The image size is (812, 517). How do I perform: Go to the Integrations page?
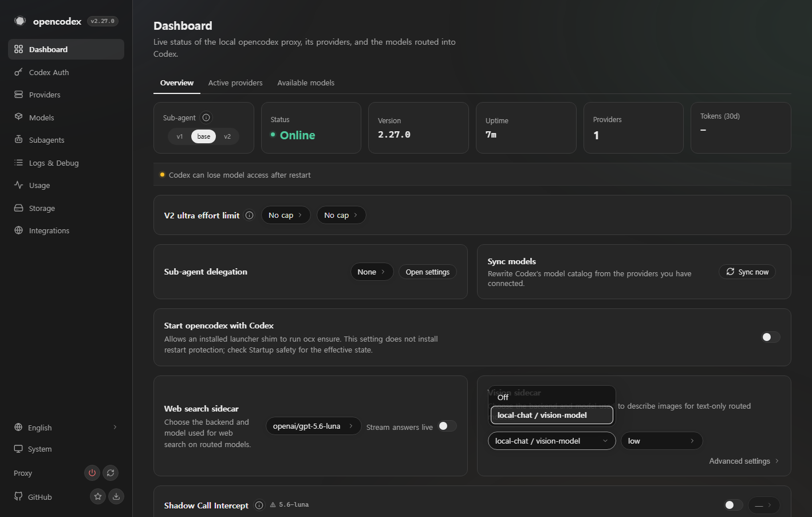[66, 230]
